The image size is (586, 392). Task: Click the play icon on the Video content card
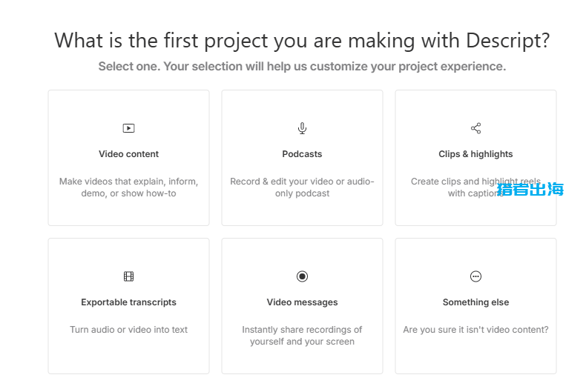128,128
